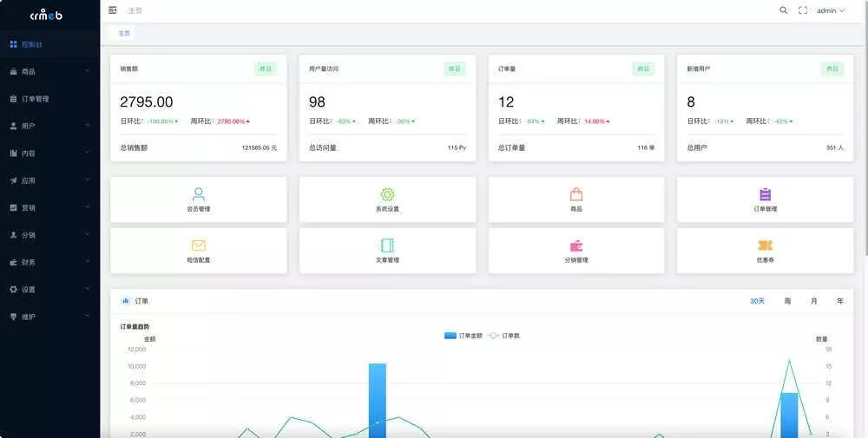This screenshot has width=868, height=438.
Task: Expand 营销 menu using its chevron
Action: (x=88, y=207)
